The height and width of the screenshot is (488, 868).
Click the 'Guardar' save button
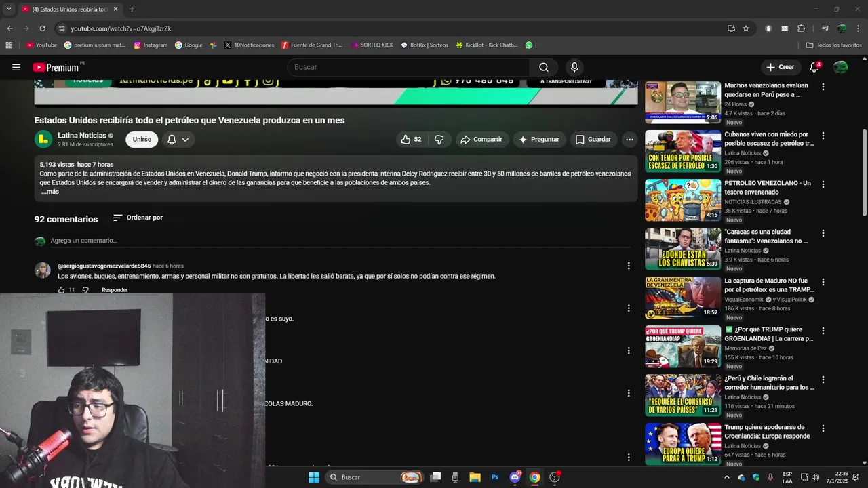pos(593,140)
